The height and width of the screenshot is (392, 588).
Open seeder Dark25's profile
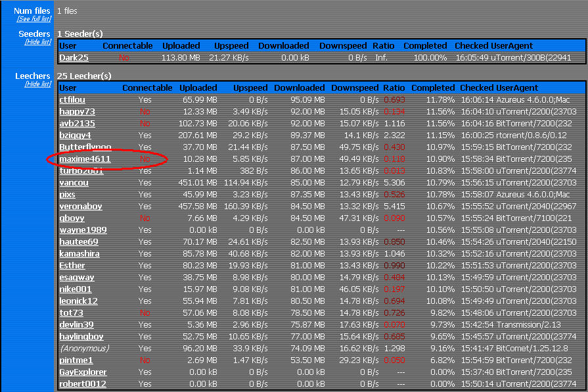click(x=74, y=58)
